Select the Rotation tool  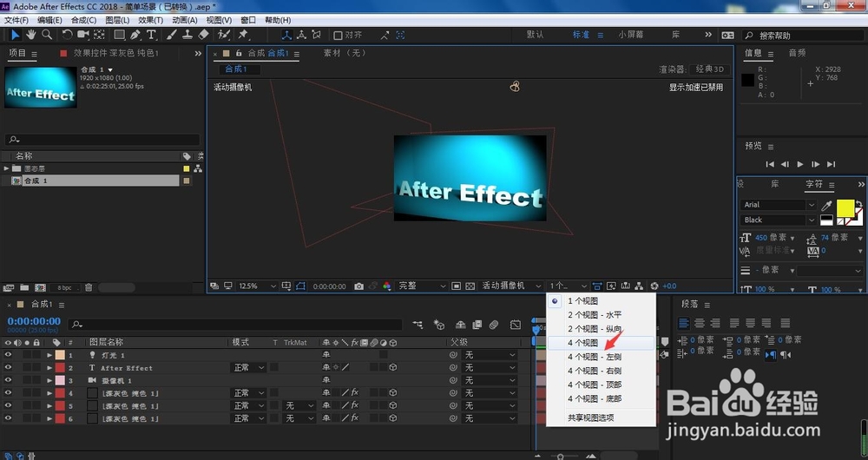pos(67,35)
